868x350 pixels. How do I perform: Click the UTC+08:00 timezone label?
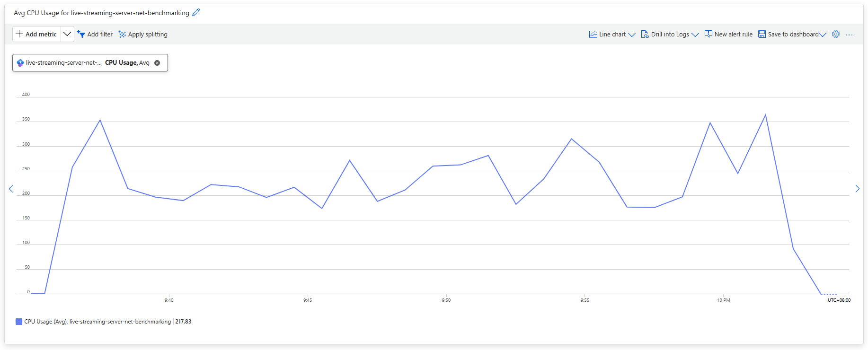click(839, 300)
